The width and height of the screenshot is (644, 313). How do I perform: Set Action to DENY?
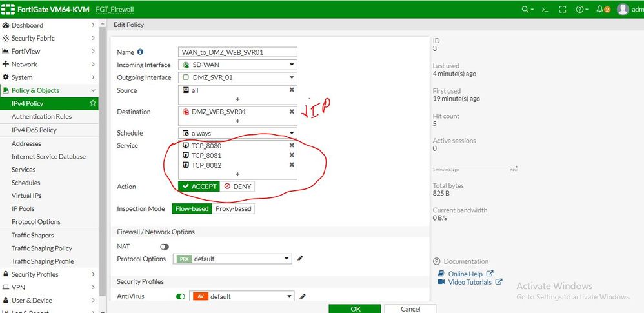click(x=237, y=187)
